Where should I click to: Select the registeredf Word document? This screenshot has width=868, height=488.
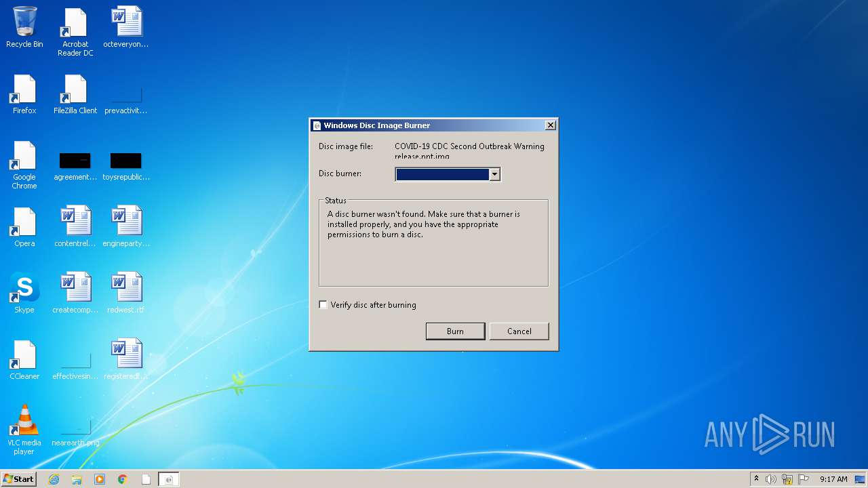pos(126,360)
